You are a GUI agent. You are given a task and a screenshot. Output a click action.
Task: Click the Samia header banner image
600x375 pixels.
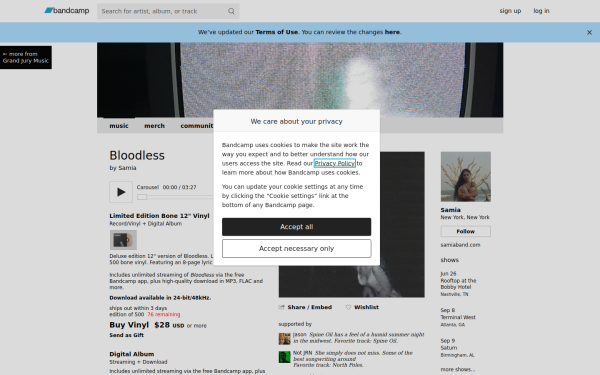coord(300,80)
